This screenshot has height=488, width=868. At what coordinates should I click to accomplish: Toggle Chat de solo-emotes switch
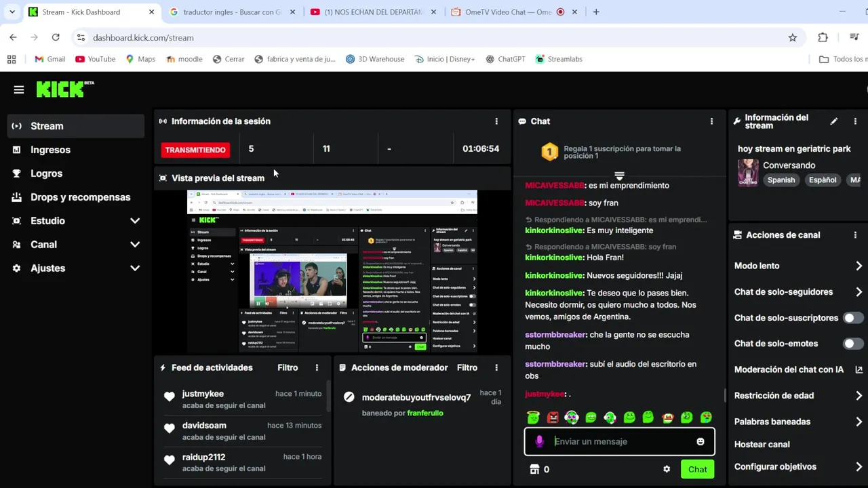tap(853, 344)
